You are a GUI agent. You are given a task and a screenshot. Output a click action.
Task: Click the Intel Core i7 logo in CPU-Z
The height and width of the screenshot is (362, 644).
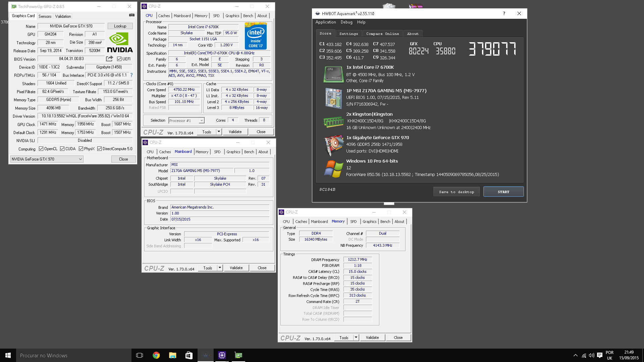(x=256, y=36)
